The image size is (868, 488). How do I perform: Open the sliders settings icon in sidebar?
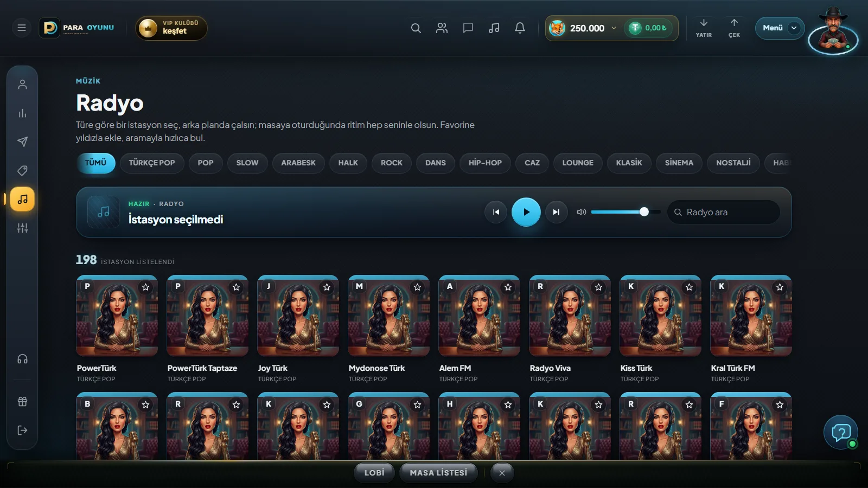pos(22,228)
